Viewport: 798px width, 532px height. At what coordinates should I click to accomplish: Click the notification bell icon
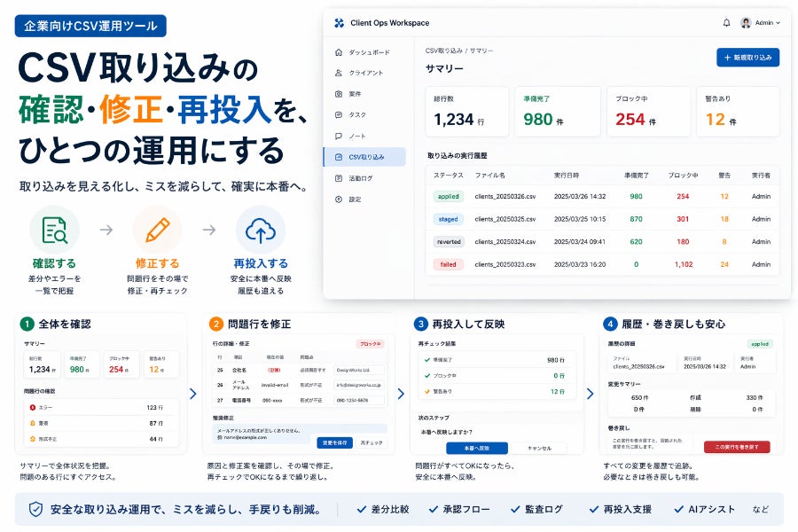727,23
